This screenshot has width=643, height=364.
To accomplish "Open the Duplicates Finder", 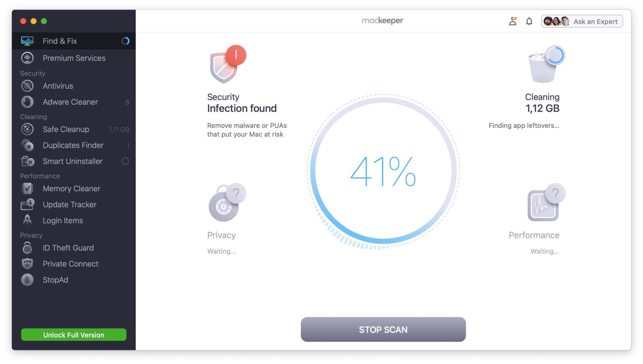I will (x=73, y=145).
